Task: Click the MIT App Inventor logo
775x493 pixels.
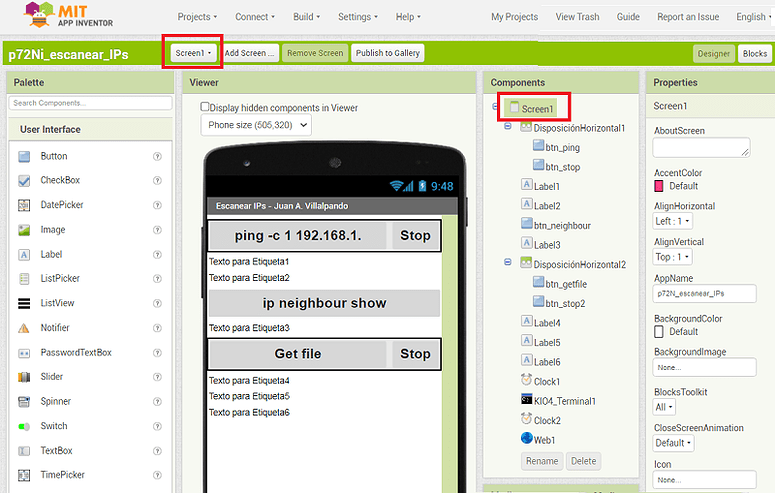Action: click(x=68, y=15)
